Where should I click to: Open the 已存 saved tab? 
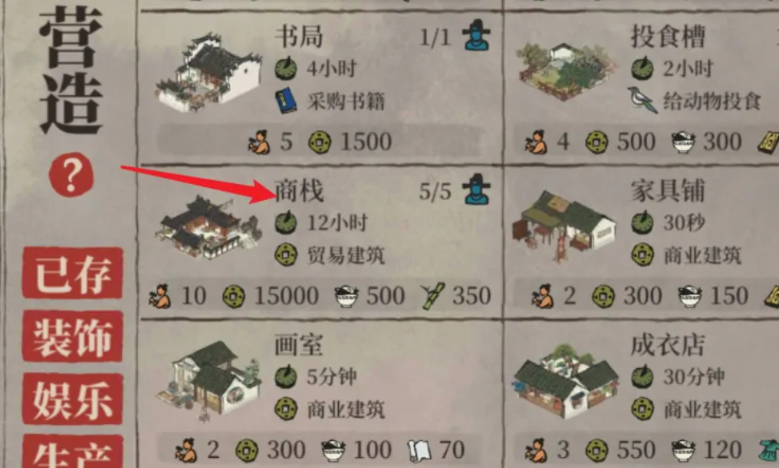click(x=73, y=273)
